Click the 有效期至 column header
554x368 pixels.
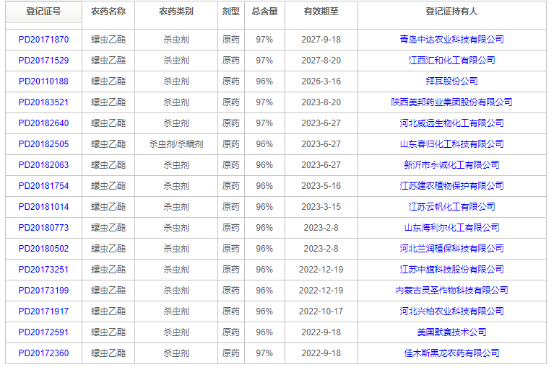(321, 11)
